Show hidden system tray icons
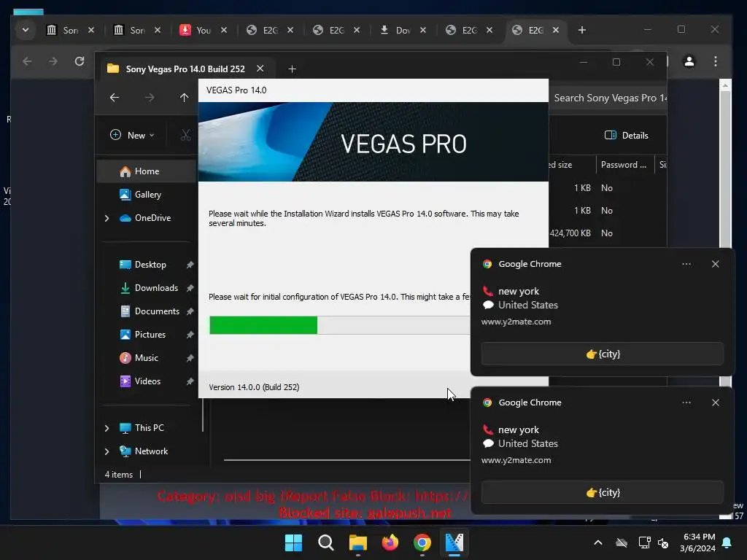This screenshot has height=560, width=747. click(598, 542)
